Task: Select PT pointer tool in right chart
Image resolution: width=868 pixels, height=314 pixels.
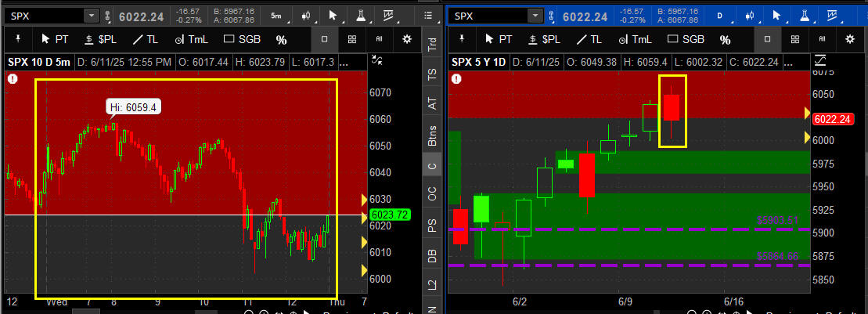Action: pos(498,39)
